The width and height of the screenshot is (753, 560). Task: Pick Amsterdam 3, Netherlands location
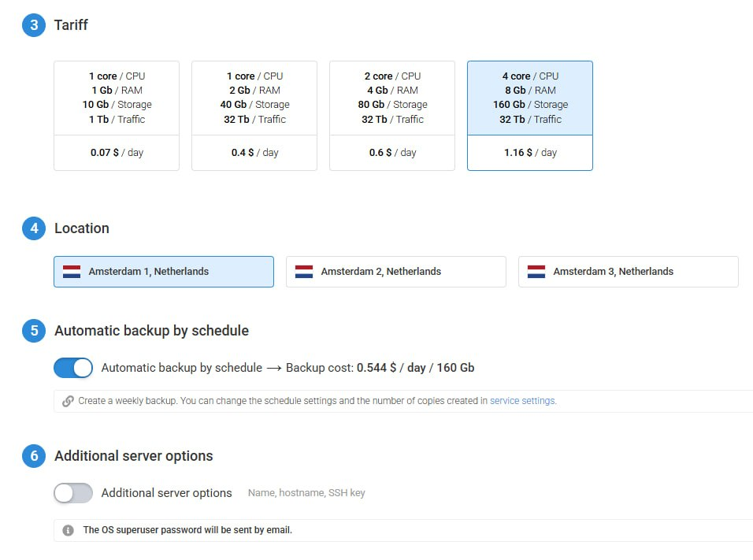629,272
